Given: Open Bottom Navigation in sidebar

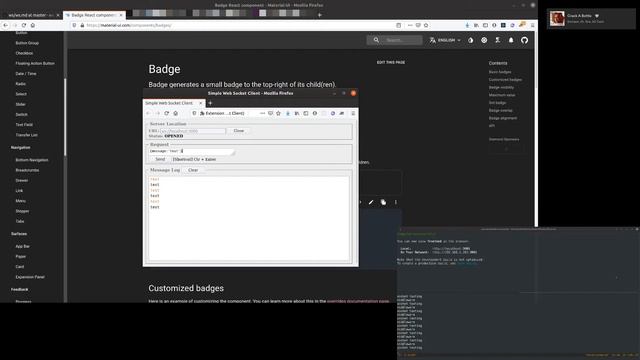Looking at the screenshot, I should 32,160.
